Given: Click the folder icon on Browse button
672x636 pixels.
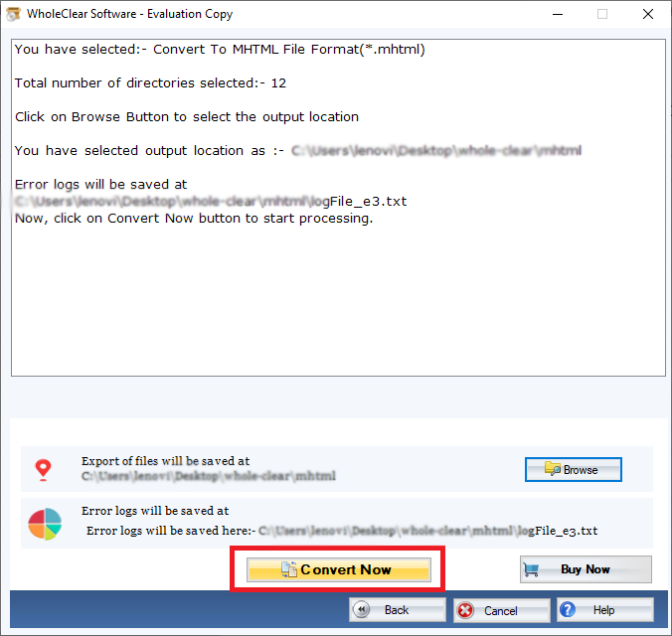Looking at the screenshot, I should 552,469.
